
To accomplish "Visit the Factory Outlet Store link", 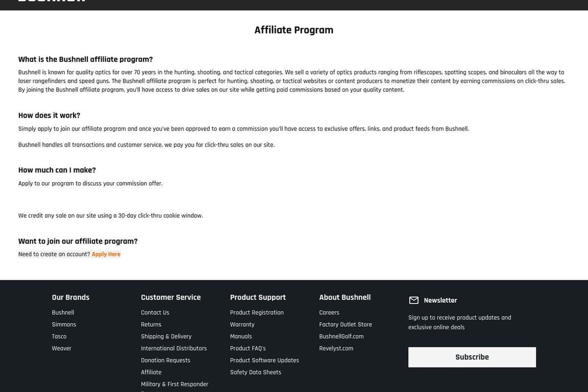I will pos(346,325).
